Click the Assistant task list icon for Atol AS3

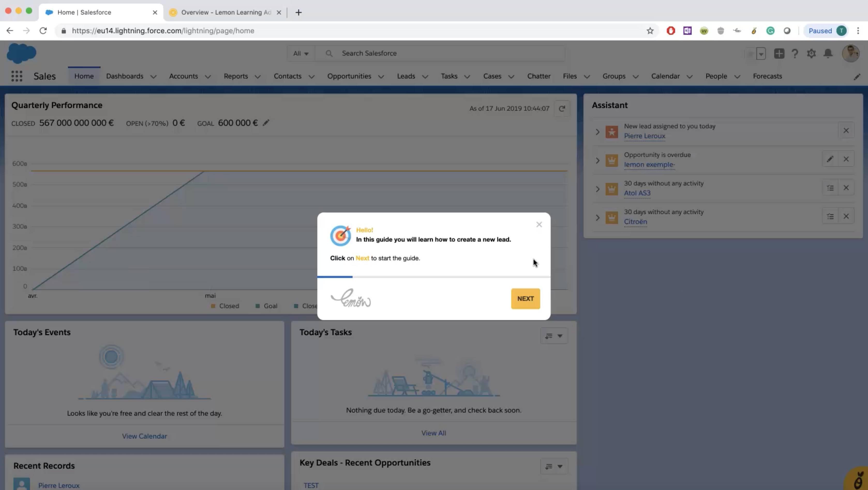[830, 188]
